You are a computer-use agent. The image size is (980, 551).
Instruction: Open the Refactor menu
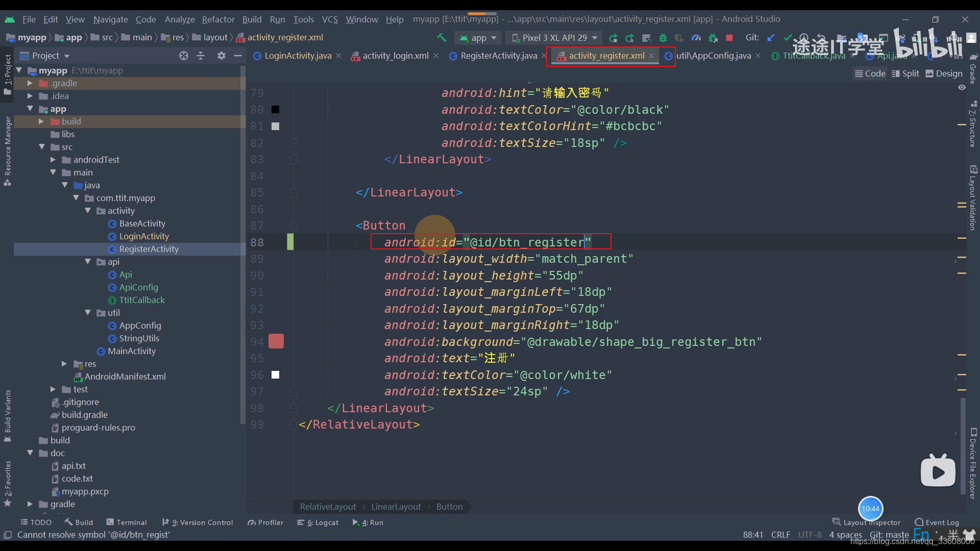[x=218, y=19]
